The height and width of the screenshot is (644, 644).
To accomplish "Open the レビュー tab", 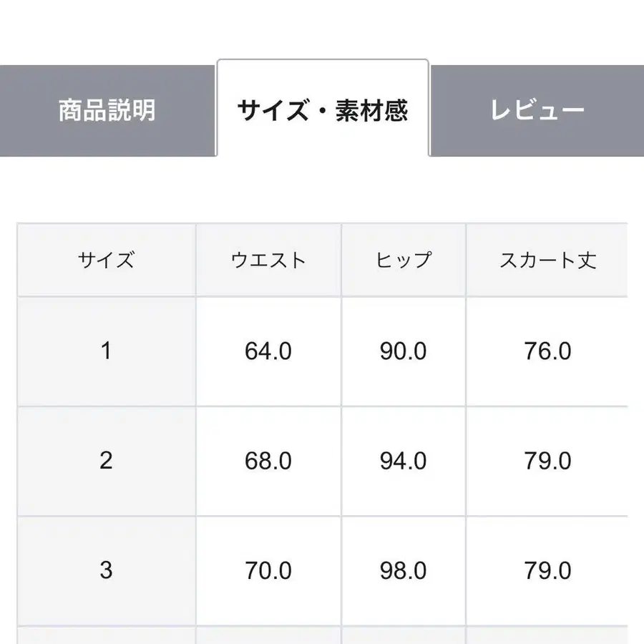I will [538, 109].
